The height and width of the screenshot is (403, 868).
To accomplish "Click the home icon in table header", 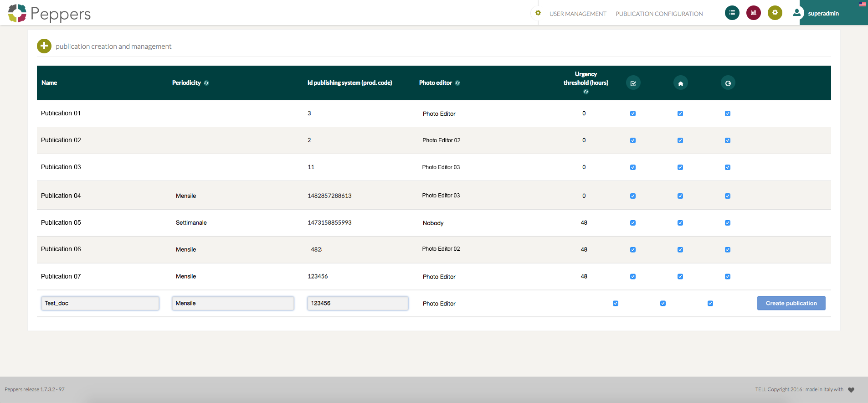I will pos(680,83).
